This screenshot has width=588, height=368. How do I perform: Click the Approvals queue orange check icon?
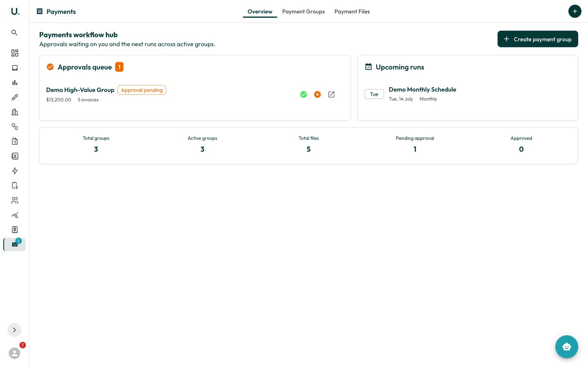50,67
